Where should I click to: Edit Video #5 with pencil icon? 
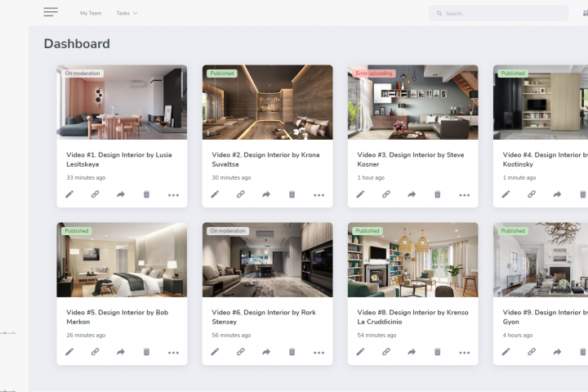coord(69,352)
